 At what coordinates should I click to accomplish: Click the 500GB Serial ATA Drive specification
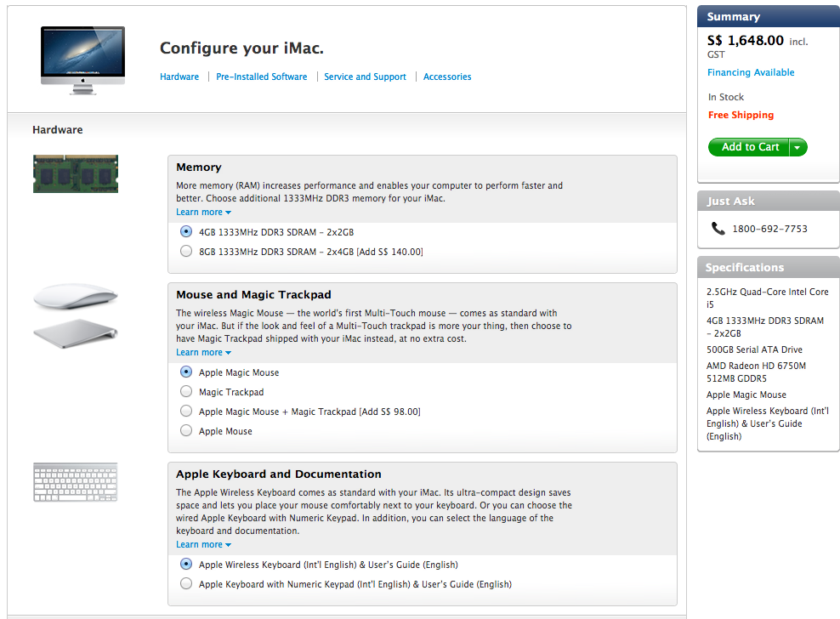754,349
